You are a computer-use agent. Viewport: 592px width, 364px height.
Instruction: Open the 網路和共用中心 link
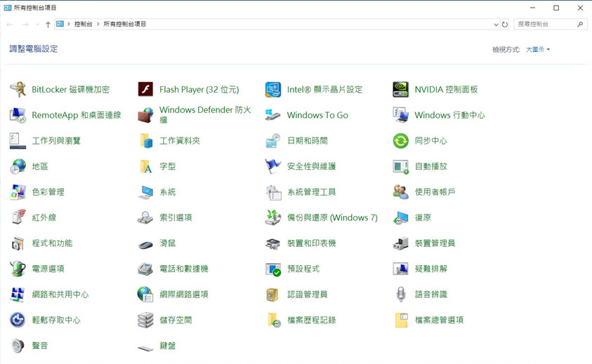[x=60, y=295]
